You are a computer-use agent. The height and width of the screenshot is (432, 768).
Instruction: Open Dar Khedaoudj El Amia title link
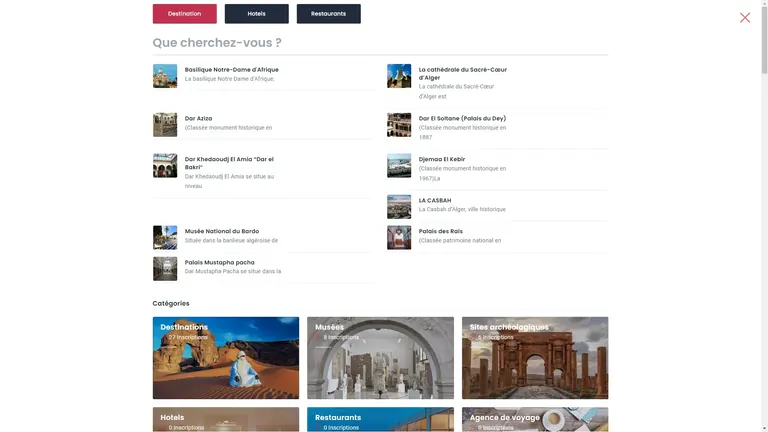(229, 163)
